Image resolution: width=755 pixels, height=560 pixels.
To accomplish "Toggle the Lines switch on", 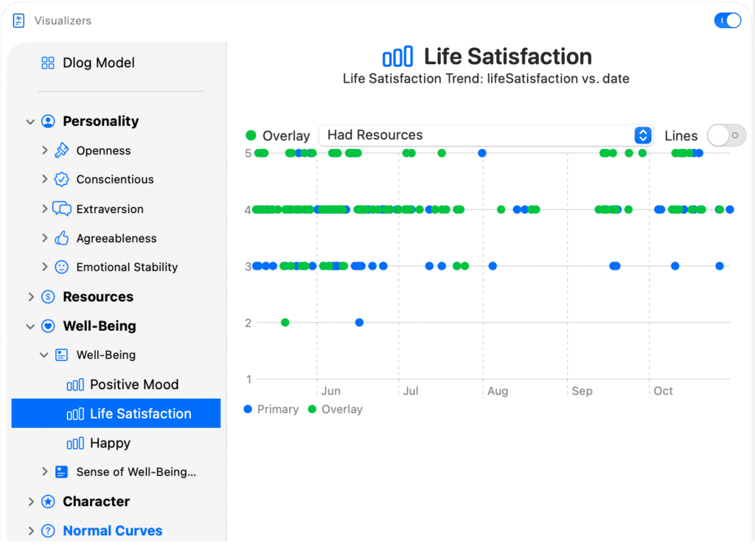I will (x=726, y=136).
